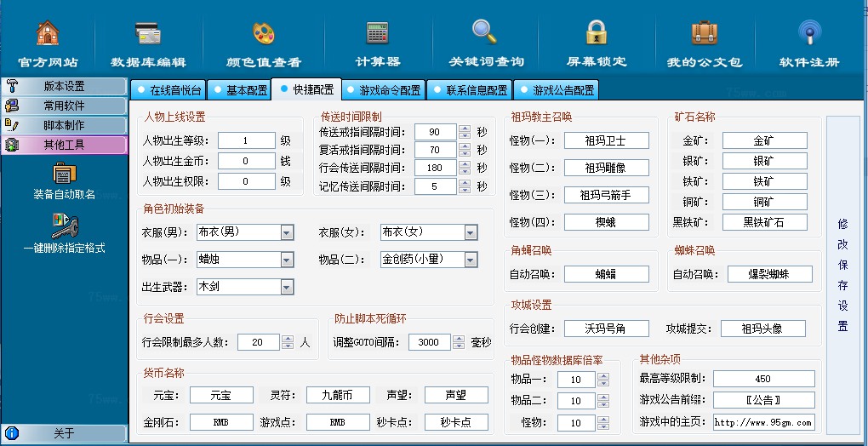Open the 颜色值查看 palette tool
868x446 pixels.
(263, 34)
